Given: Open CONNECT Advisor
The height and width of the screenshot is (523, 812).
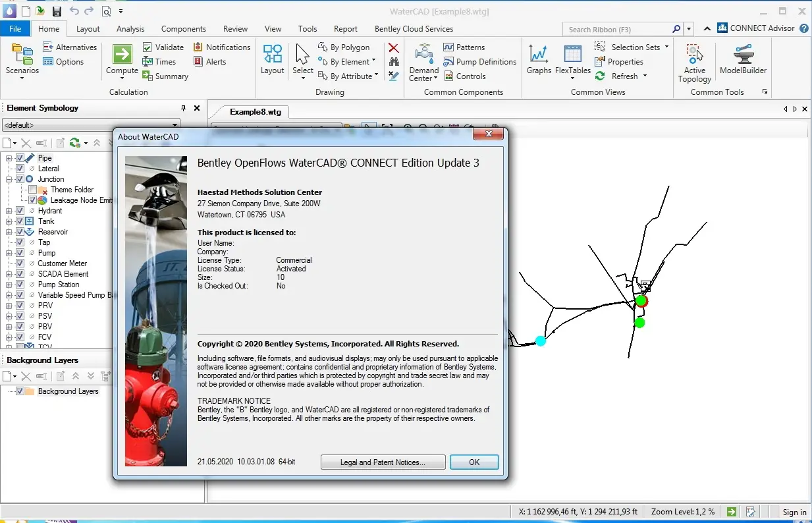Looking at the screenshot, I should click(755, 28).
